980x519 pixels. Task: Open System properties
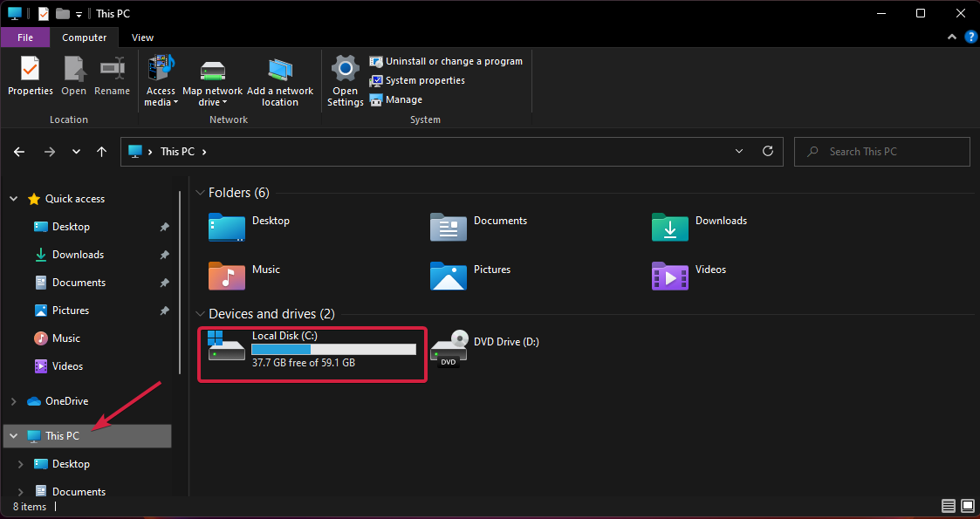[417, 80]
